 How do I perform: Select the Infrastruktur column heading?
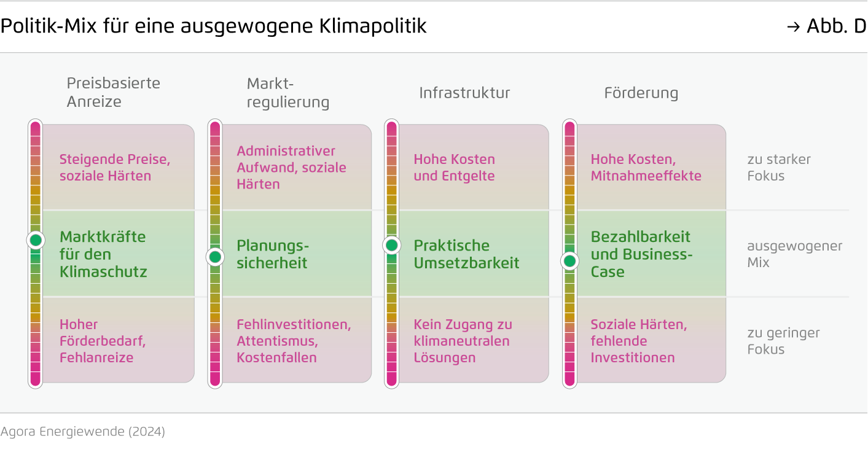464,93
